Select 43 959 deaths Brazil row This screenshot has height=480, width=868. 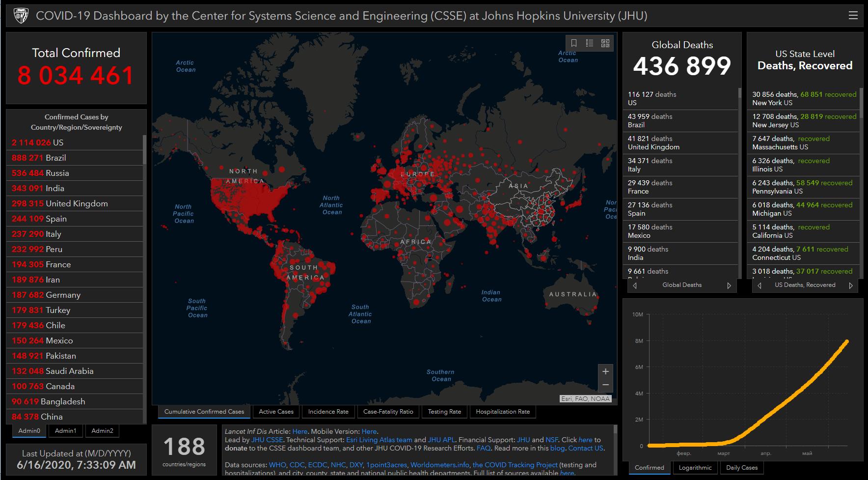680,121
